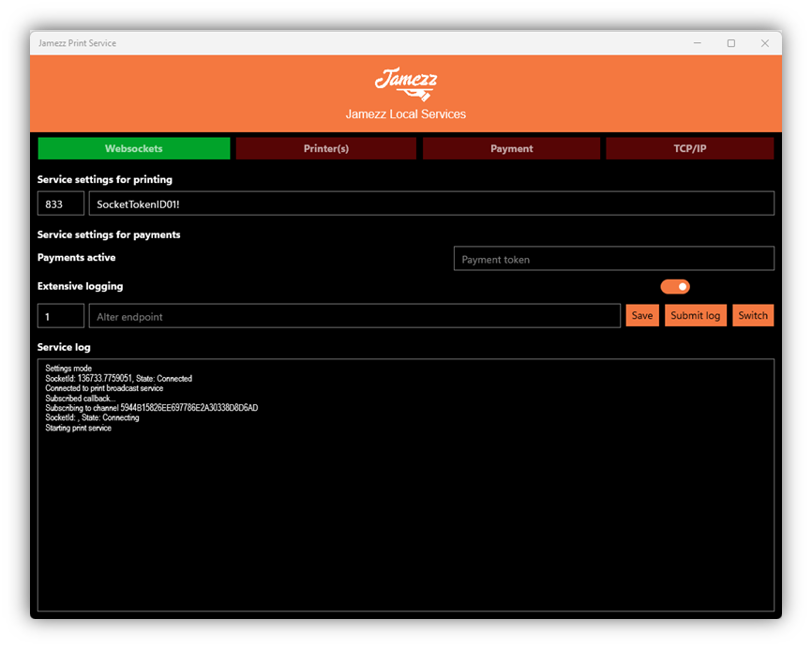812x649 pixels.
Task: Switch to the Websockets tab
Action: 133,149
